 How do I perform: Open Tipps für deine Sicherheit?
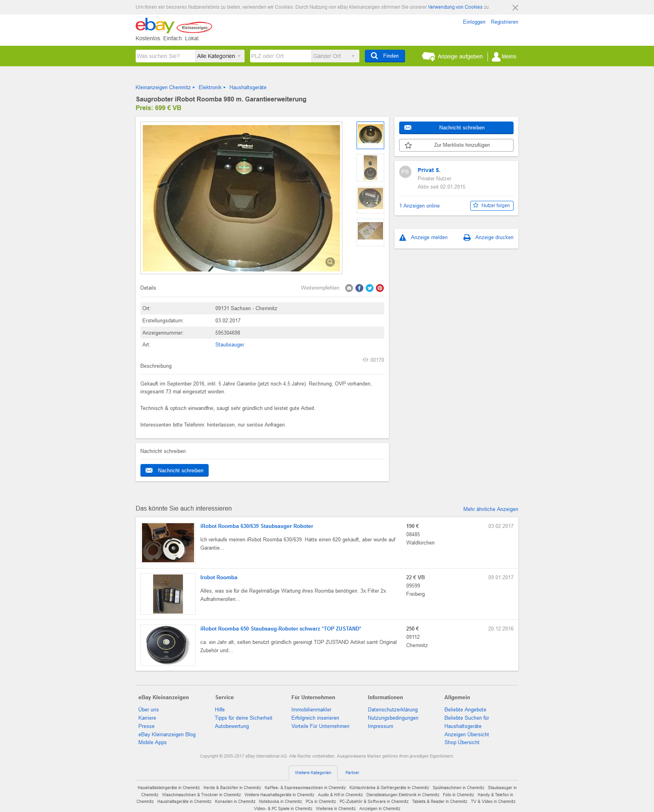coord(243,718)
